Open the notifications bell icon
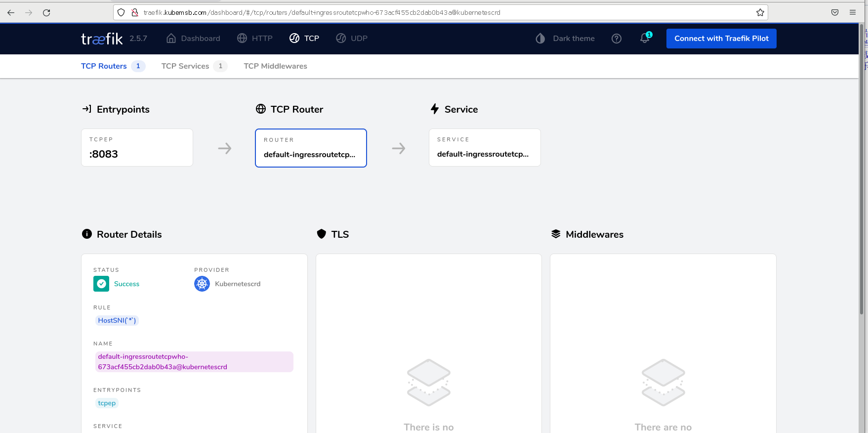Screen dimensions: 868x433 [x=645, y=39]
